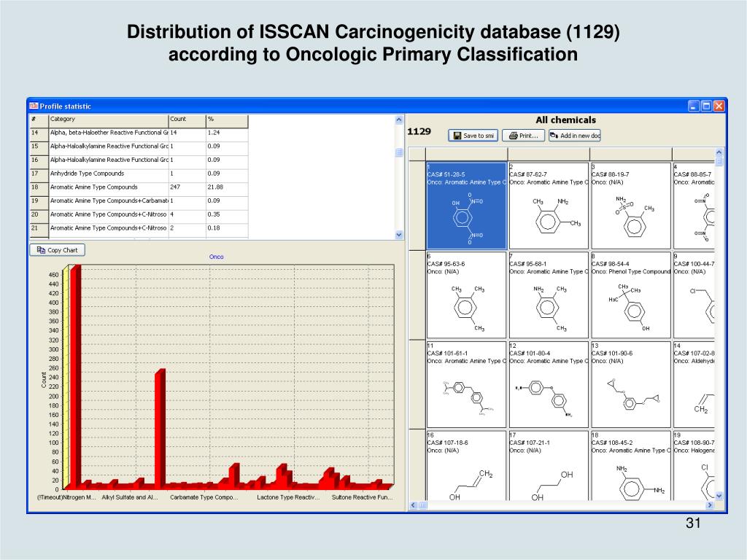747x560 pixels.
Task: Select chemical thumbnail CAS# 101-80-4
Action: point(549,385)
